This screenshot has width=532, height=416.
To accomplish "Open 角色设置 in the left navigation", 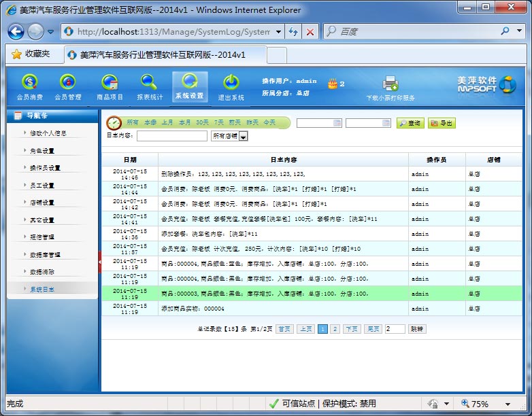I will (42, 151).
